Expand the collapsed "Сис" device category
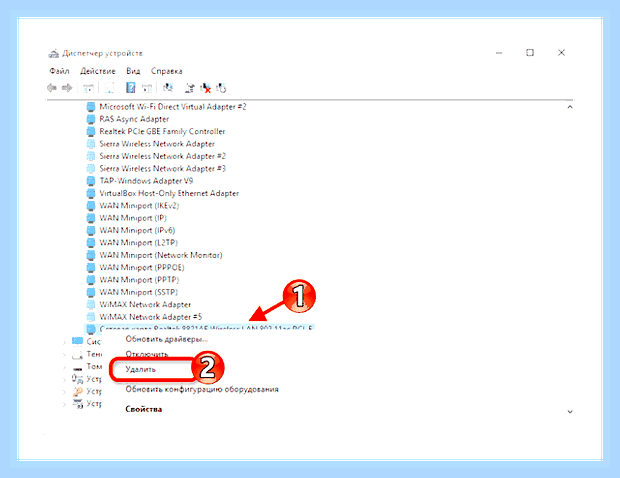The width and height of the screenshot is (620, 478). point(64,342)
